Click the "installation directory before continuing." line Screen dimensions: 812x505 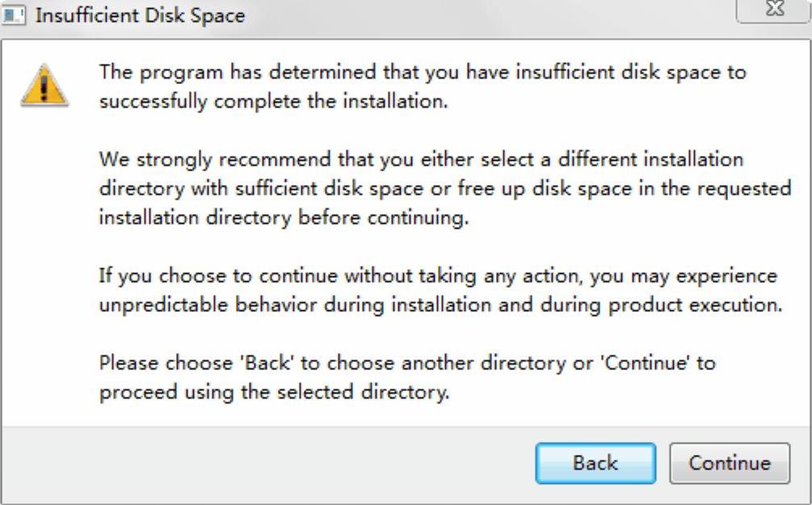point(283,218)
